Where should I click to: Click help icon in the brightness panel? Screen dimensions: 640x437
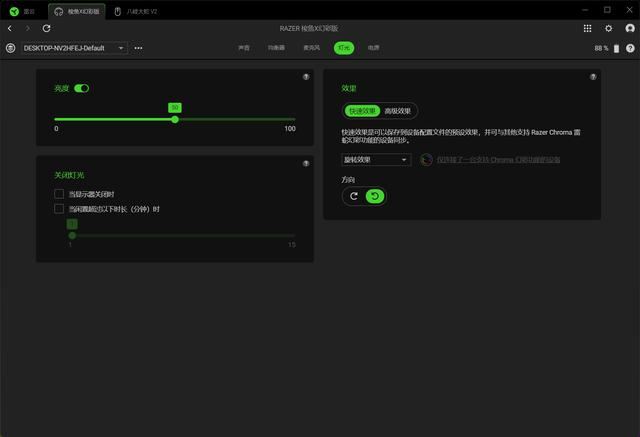pos(306,77)
